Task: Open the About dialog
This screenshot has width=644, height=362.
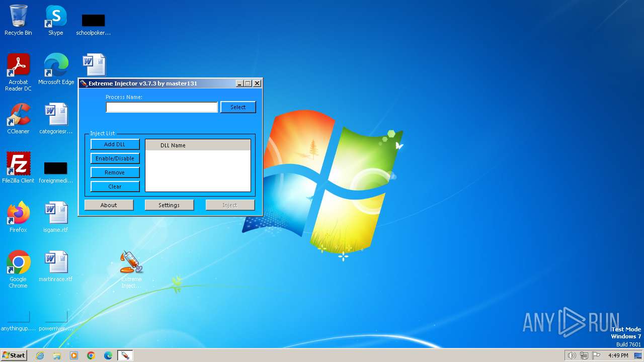Action: (109, 205)
